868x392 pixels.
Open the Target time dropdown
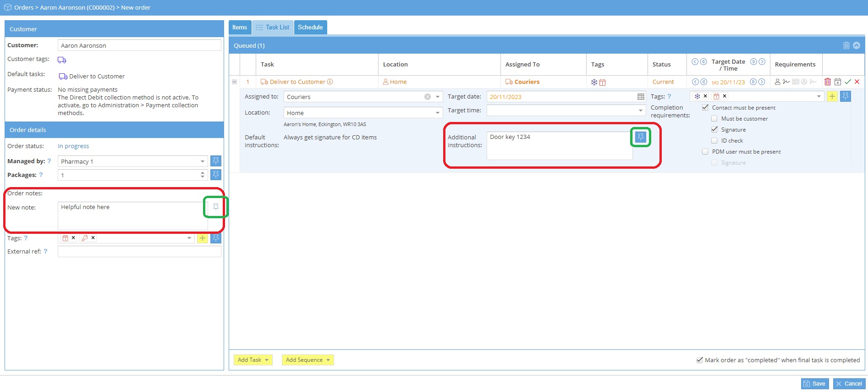640,110
